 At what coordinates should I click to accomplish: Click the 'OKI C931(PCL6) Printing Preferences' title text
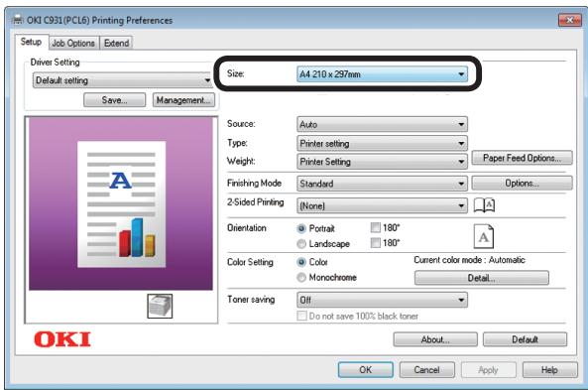(x=100, y=20)
